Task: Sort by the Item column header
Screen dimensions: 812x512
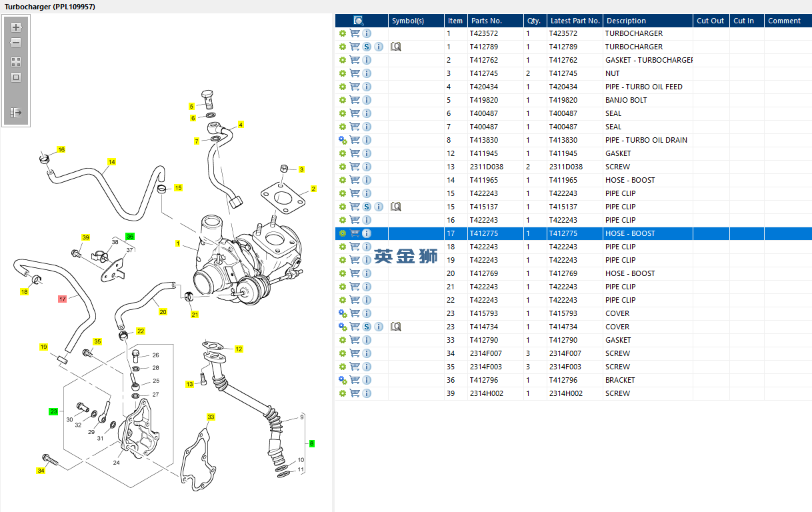Action: pos(456,21)
